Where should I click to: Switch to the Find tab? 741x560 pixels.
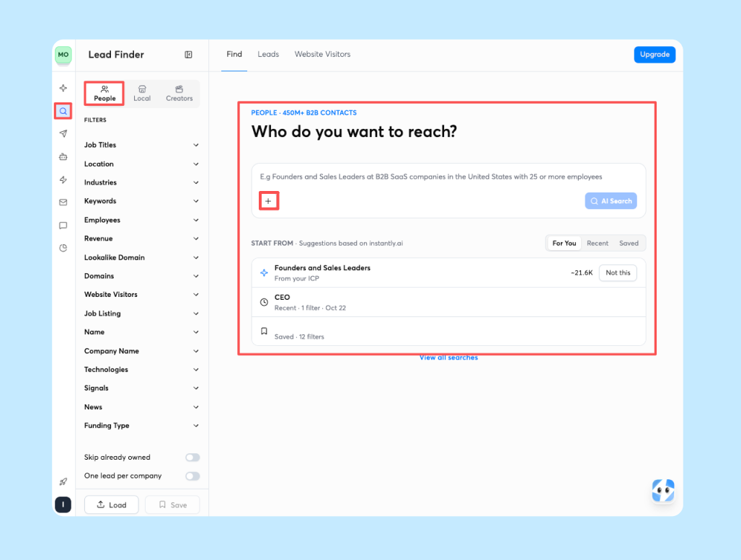coord(234,54)
